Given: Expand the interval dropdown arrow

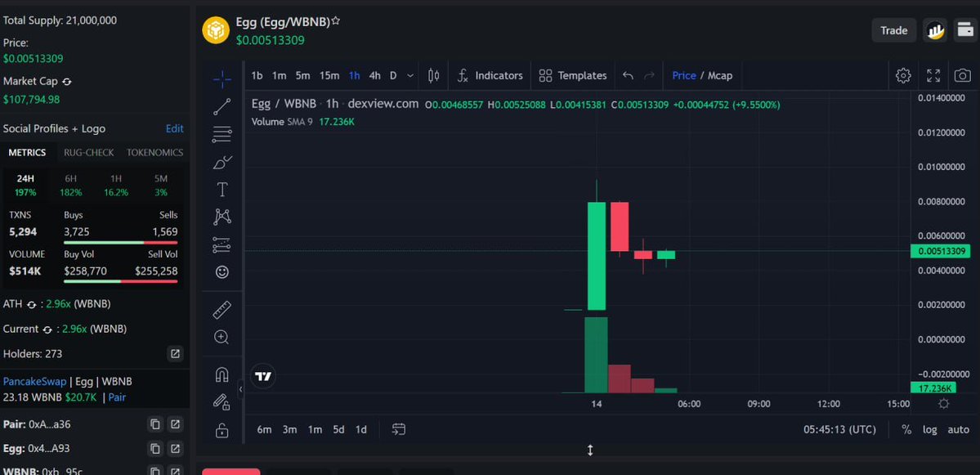Looking at the screenshot, I should [x=410, y=76].
